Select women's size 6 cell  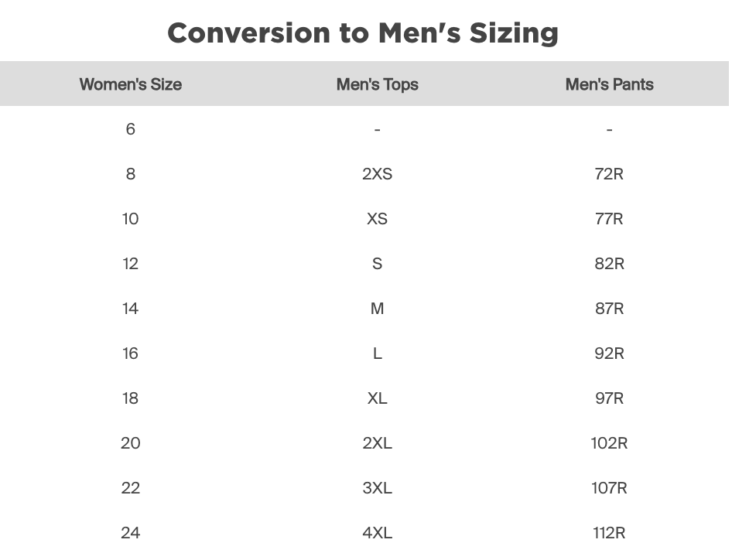(130, 129)
